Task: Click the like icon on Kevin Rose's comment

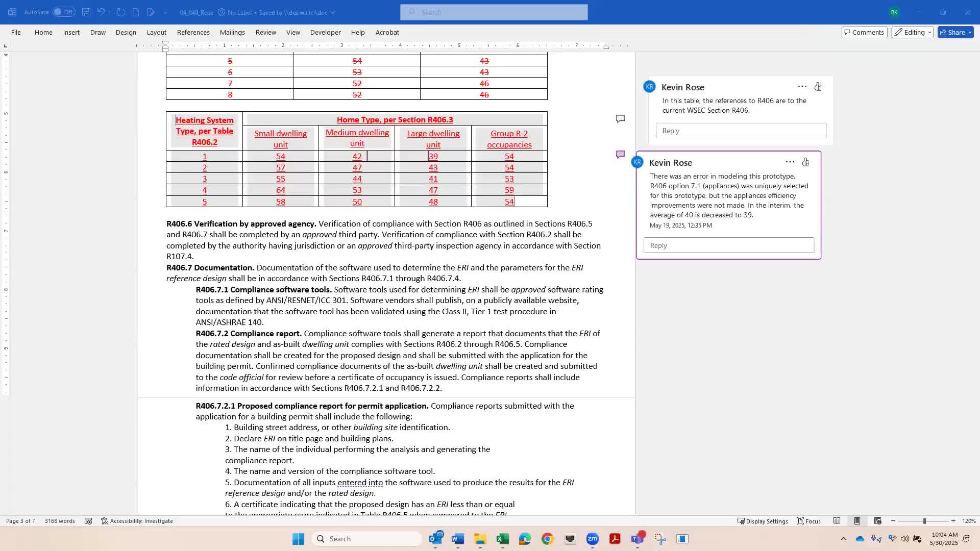Action: tap(817, 87)
